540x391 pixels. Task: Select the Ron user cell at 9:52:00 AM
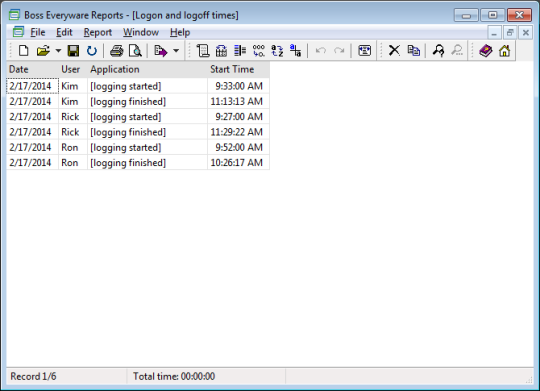(x=73, y=147)
